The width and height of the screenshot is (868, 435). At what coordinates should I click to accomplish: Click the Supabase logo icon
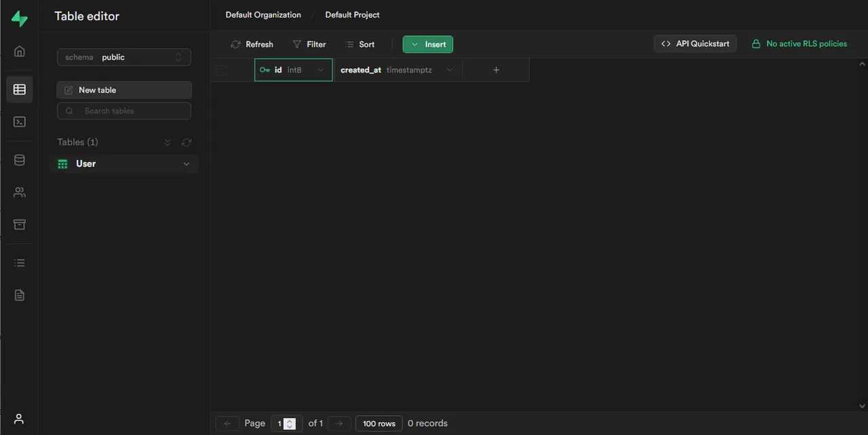pyautogui.click(x=20, y=18)
